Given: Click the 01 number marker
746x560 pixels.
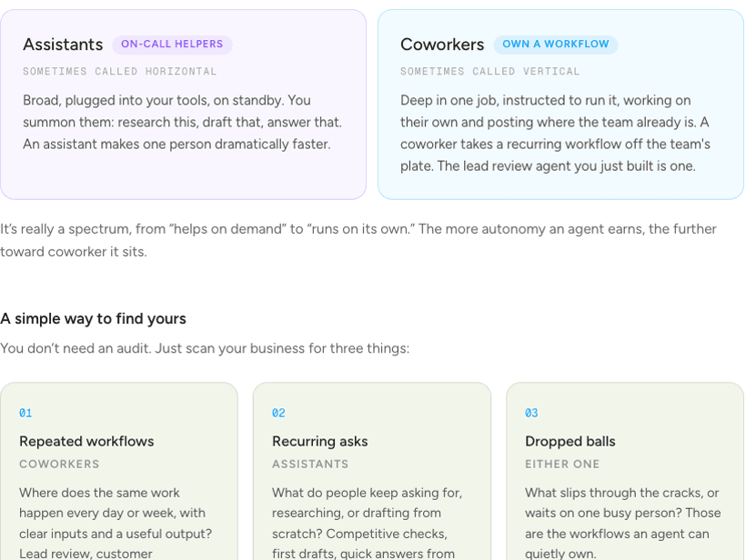Looking at the screenshot, I should coord(25,413).
